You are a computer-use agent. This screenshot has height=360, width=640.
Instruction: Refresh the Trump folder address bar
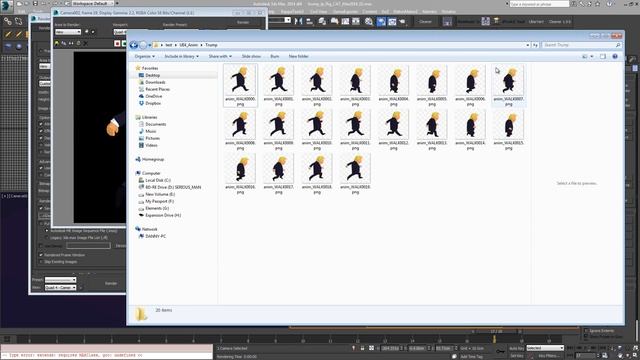pos(536,45)
